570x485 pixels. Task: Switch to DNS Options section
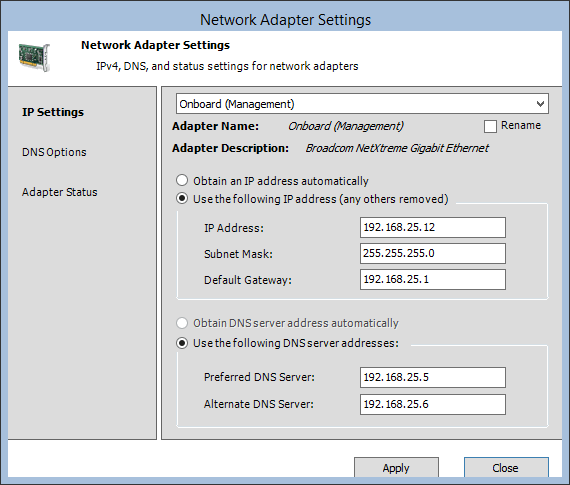point(54,152)
